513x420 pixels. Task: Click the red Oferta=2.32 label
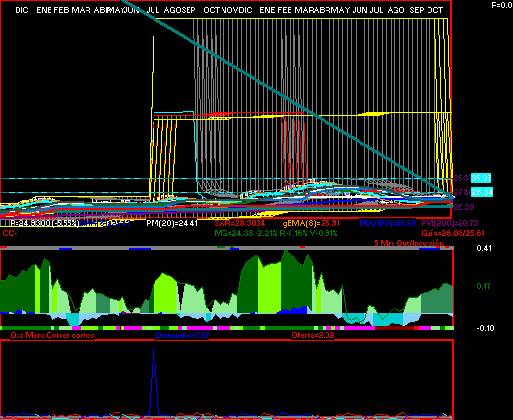coord(313,335)
